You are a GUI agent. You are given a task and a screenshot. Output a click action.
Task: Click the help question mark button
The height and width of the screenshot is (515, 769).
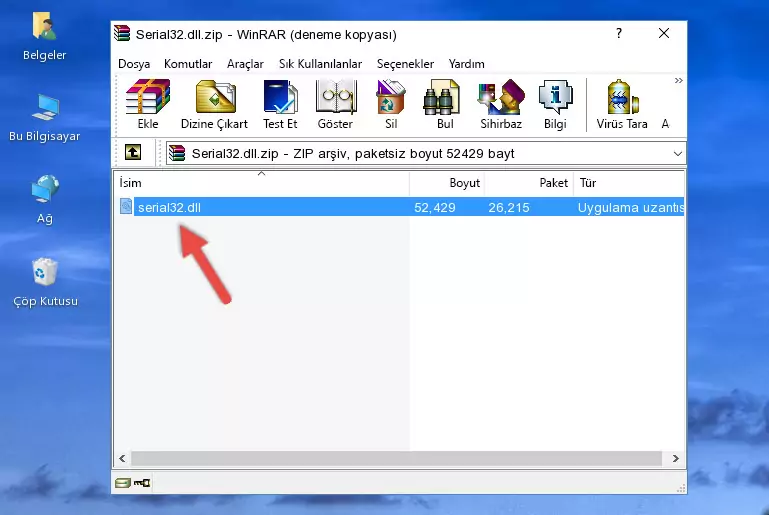(619, 33)
